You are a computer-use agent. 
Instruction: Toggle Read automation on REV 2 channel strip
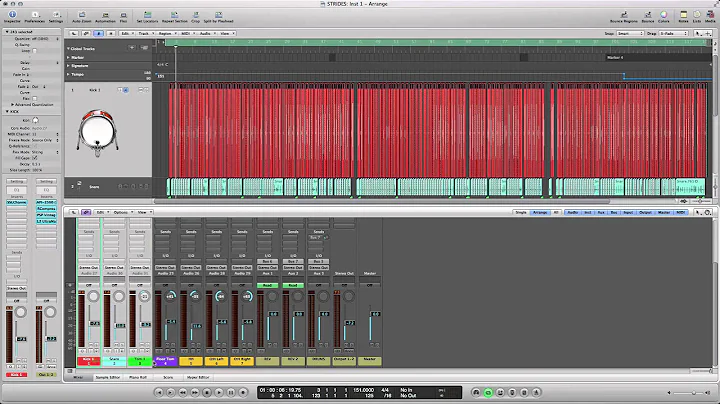[x=293, y=285]
